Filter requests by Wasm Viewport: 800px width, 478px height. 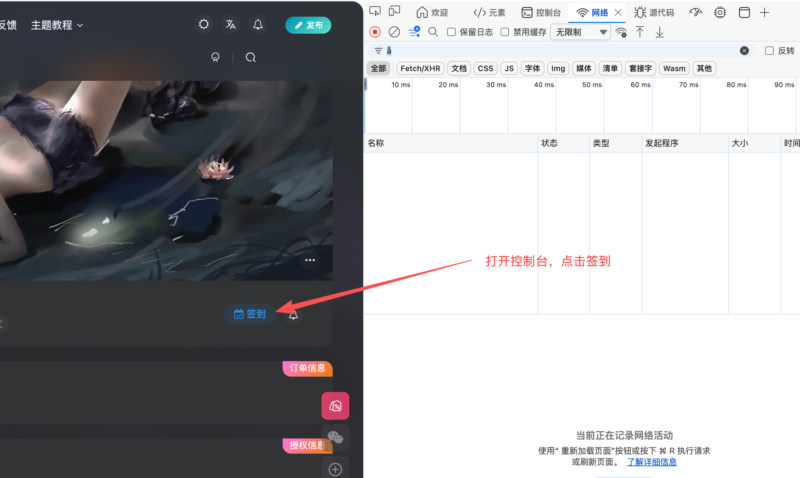pyautogui.click(x=674, y=68)
